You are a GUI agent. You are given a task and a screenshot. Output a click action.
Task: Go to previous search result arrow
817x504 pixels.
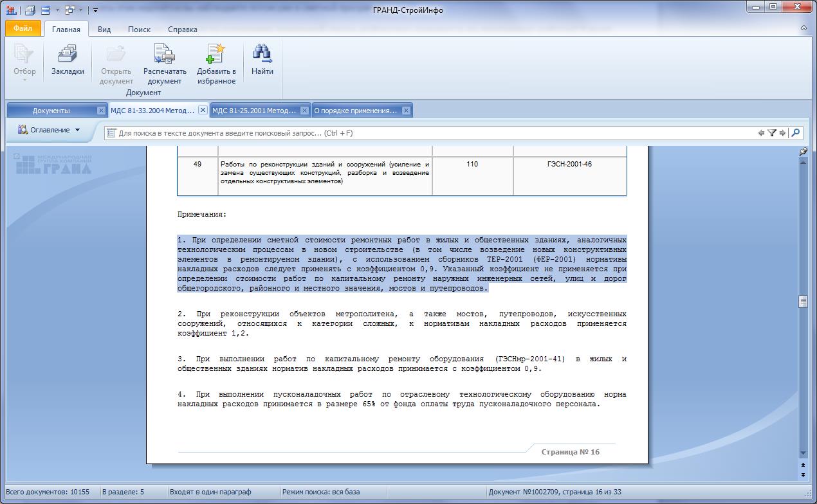(761, 133)
